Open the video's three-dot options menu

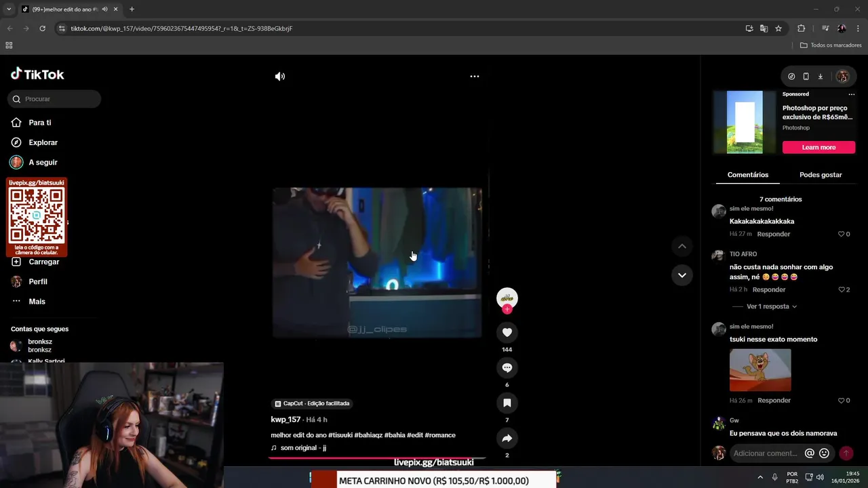(475, 77)
